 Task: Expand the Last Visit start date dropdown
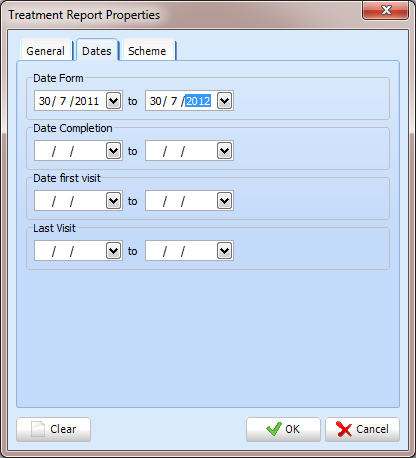(x=113, y=251)
